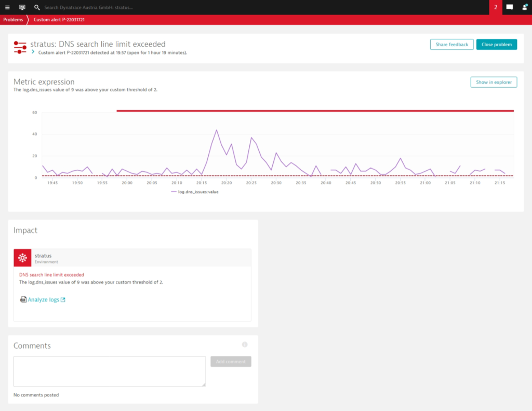Click the search magnifier icon

tap(37, 7)
